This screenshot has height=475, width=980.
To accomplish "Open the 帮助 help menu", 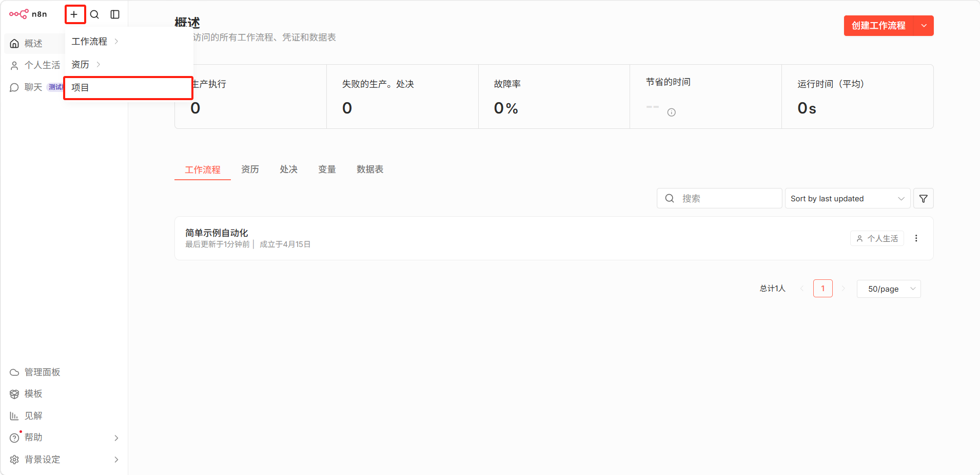I will pyautogui.click(x=64, y=438).
